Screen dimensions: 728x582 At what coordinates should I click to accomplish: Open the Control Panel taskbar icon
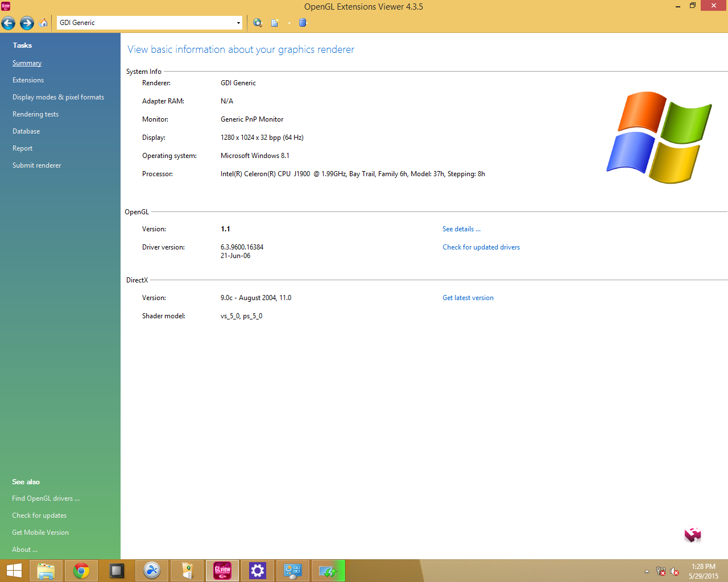pyautogui.click(x=293, y=571)
